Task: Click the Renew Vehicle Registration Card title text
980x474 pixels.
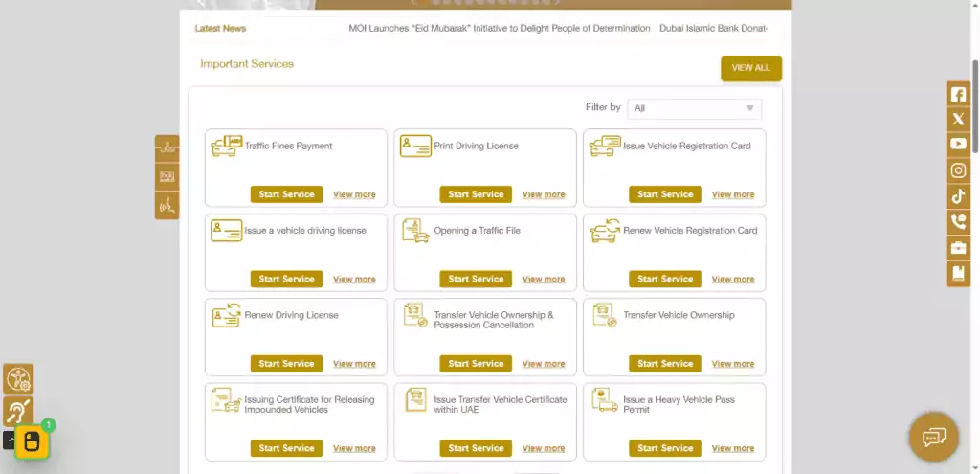Action: click(x=690, y=231)
